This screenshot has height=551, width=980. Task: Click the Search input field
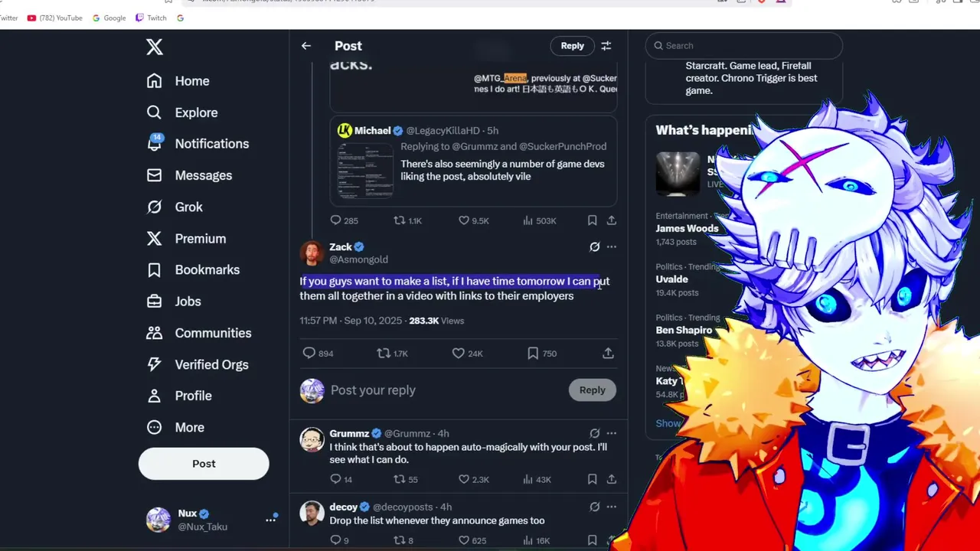[743, 46]
